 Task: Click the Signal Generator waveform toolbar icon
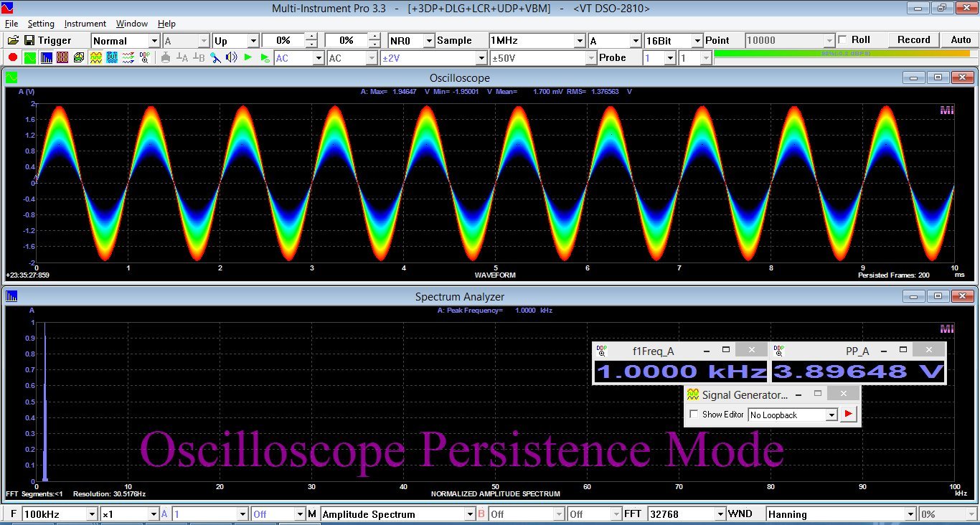(95, 57)
